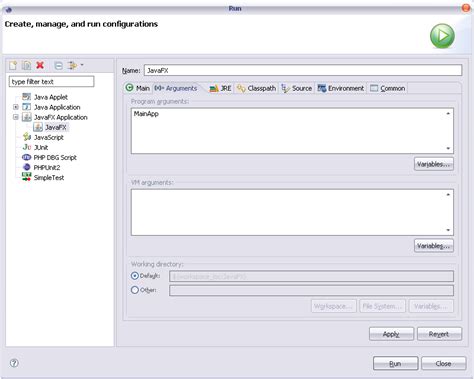Select the Other working directory radio

(135, 290)
